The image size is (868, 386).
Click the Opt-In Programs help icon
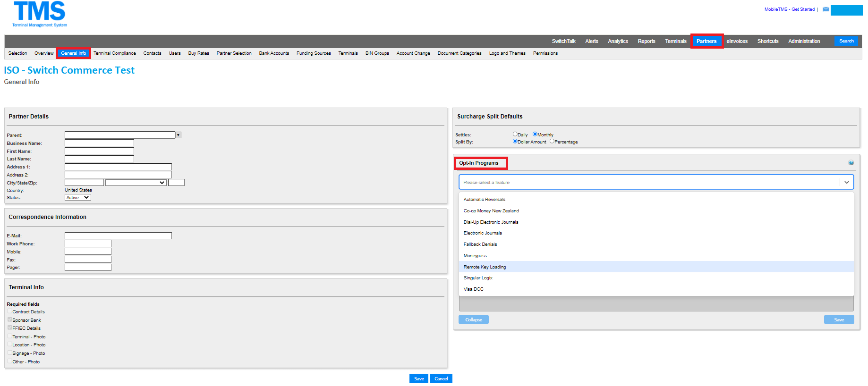[851, 163]
